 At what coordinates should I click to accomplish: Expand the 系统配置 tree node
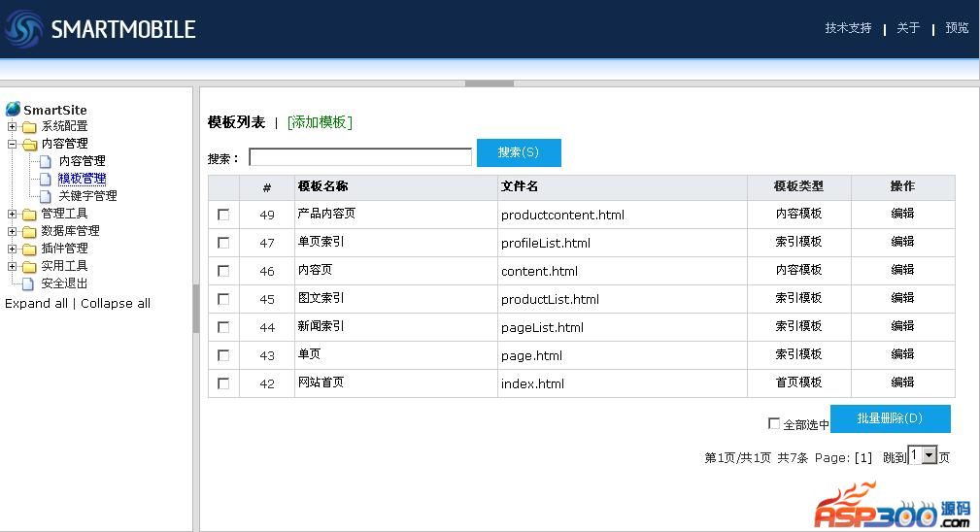pyautogui.click(x=12, y=126)
